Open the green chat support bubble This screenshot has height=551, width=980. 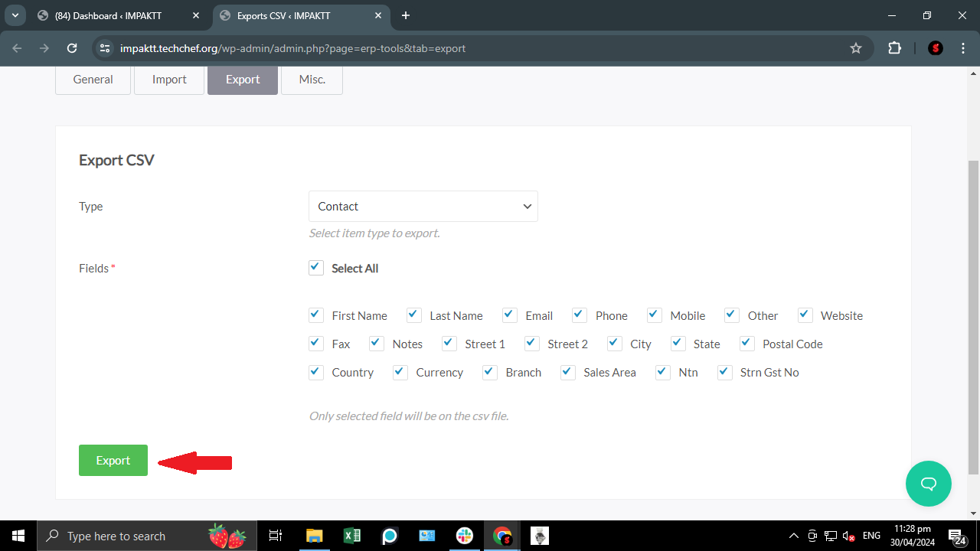[929, 484]
